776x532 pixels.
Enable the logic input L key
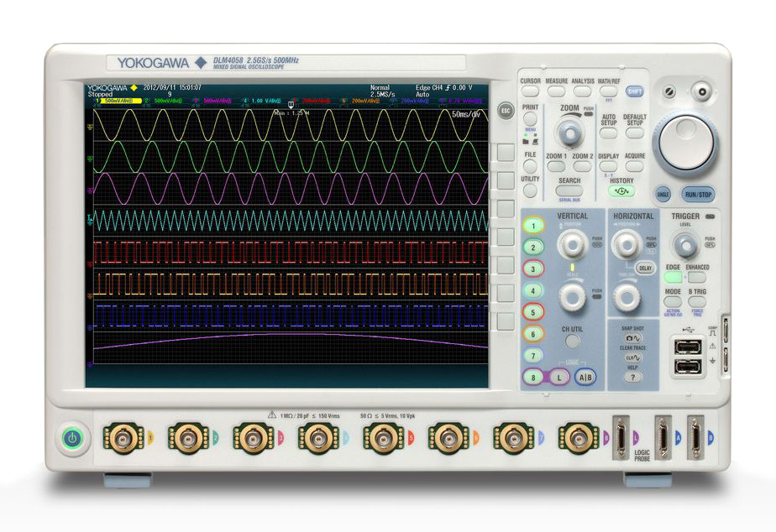(x=559, y=378)
